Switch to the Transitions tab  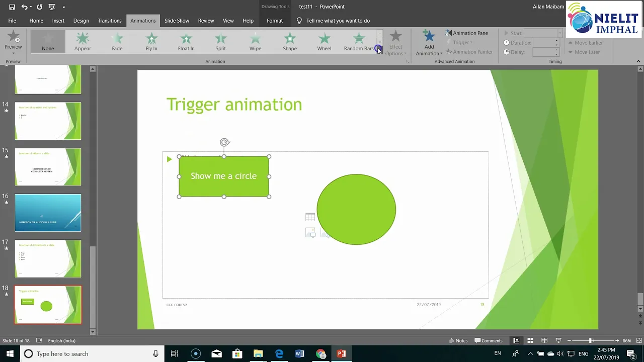click(110, 21)
